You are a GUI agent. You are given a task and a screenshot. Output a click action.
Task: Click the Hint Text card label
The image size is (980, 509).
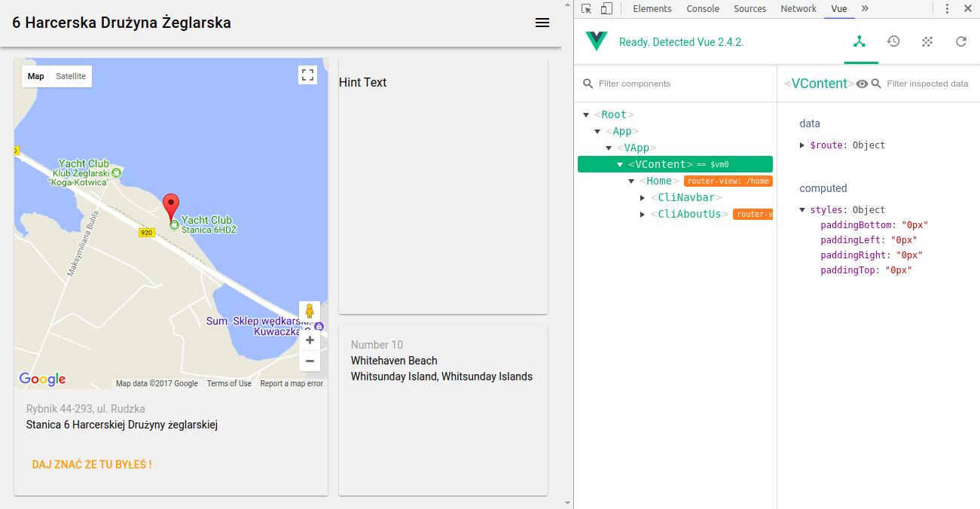tap(362, 82)
